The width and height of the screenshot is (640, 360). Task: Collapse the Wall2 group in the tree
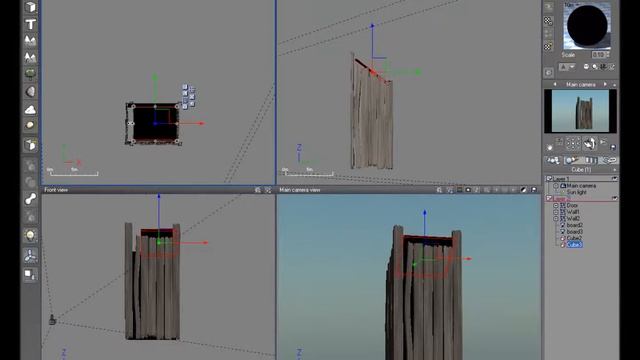(x=556, y=219)
